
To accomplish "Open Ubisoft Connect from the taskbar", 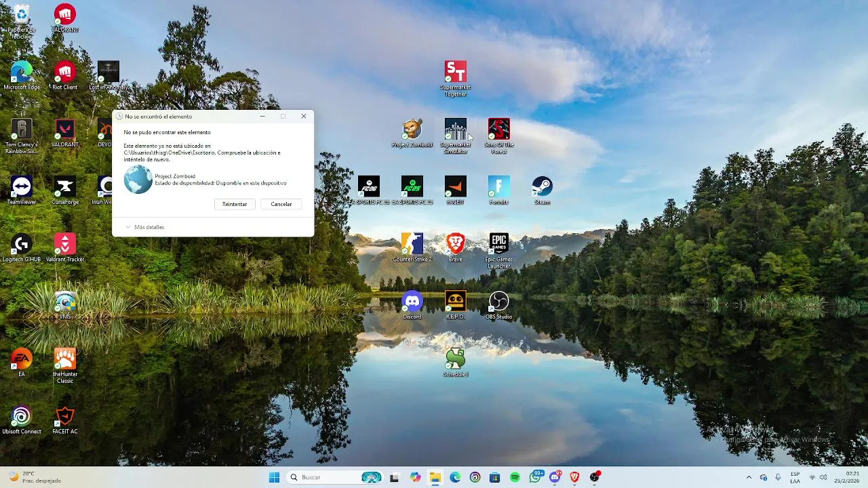I will (x=475, y=477).
